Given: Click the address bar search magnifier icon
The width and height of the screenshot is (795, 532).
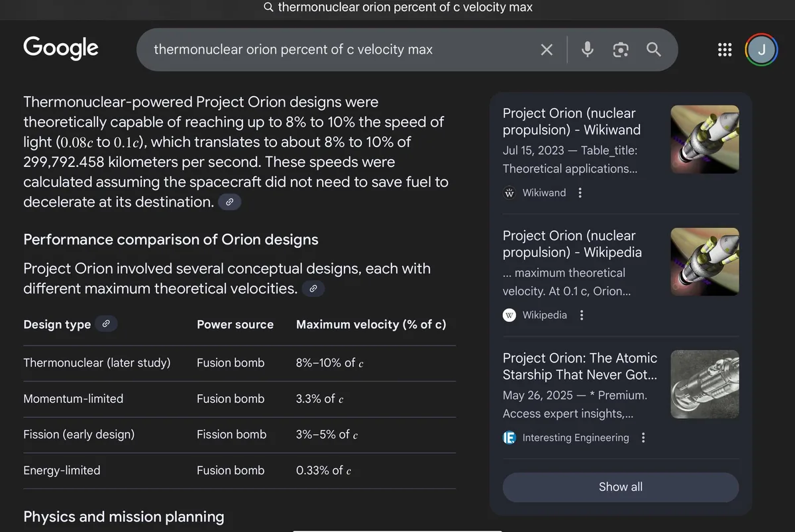Looking at the screenshot, I should click(268, 7).
